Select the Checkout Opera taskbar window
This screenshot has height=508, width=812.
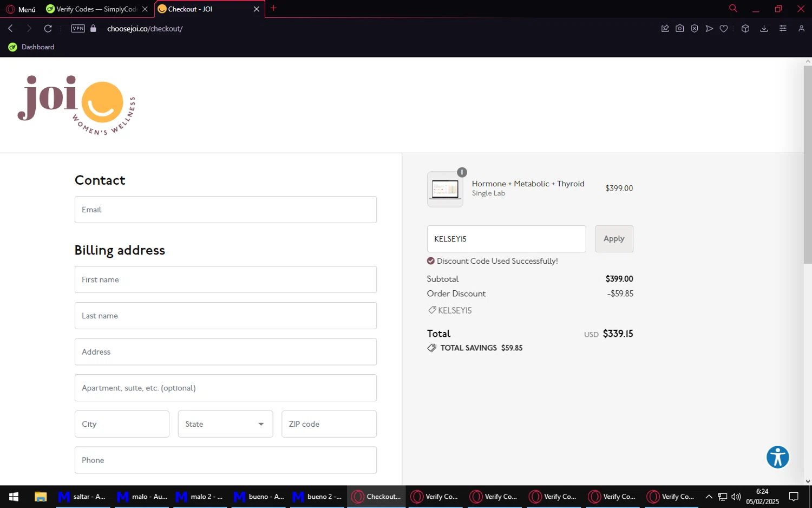(x=376, y=497)
